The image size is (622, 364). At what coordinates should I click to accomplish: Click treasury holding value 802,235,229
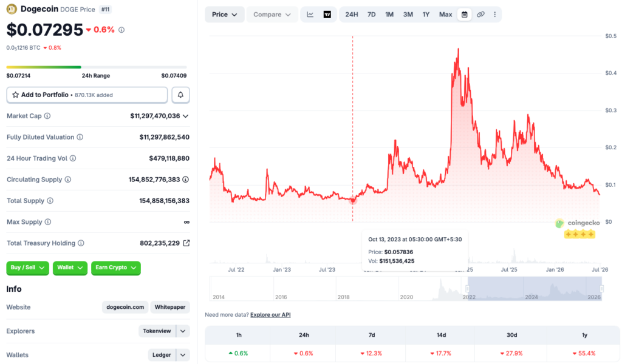160,243
